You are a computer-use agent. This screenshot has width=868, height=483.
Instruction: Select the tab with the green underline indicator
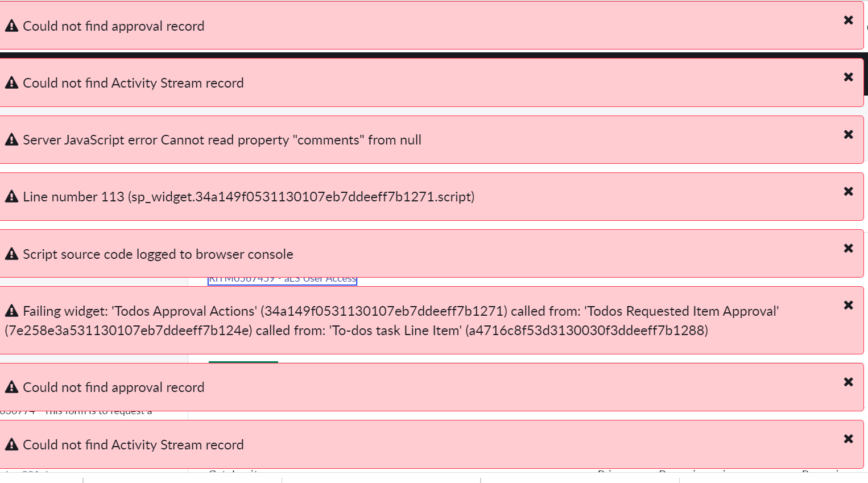243,360
